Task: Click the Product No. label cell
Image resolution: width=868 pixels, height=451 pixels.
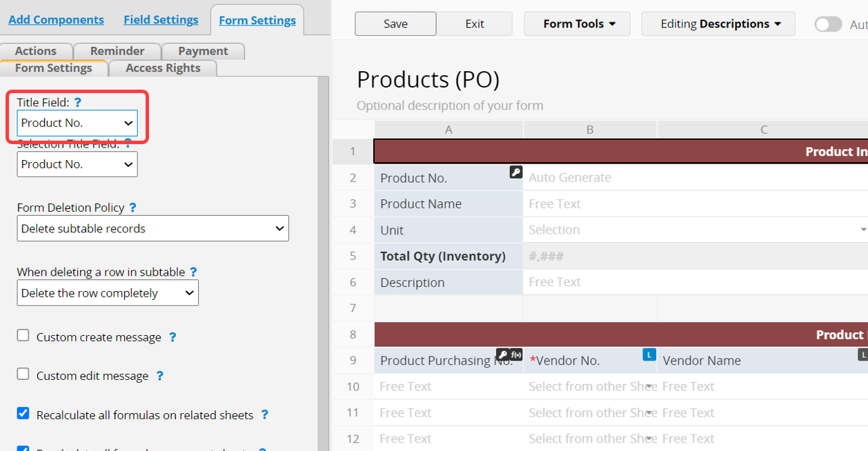Action: [448, 178]
